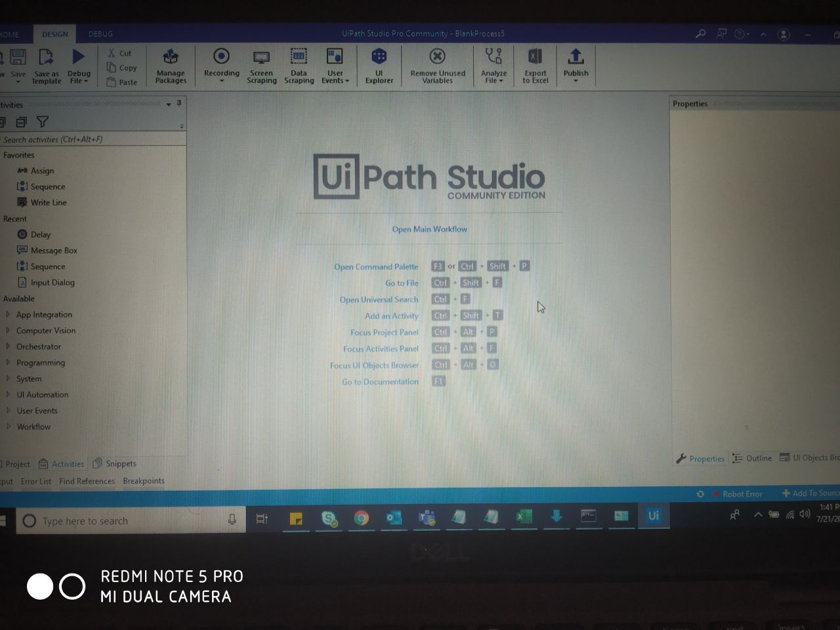
Task: Click the filter funnel in Activities panel
Action: (43, 121)
